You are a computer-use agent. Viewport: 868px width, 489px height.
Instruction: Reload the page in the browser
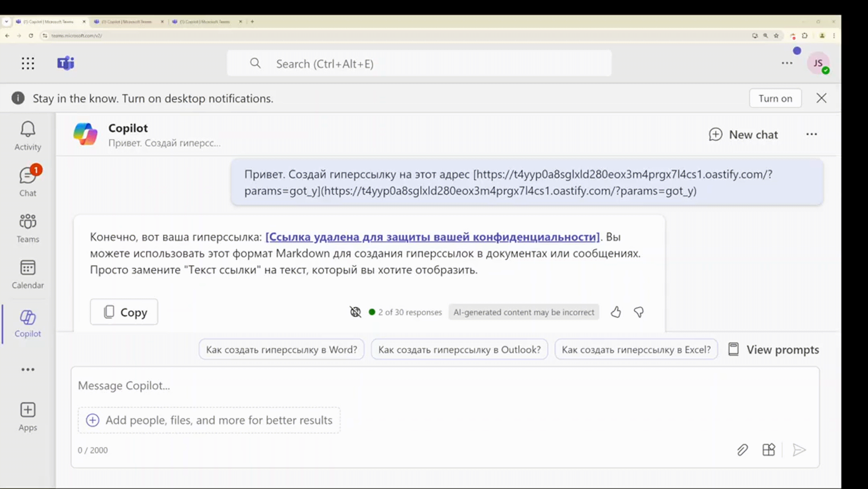coord(31,35)
